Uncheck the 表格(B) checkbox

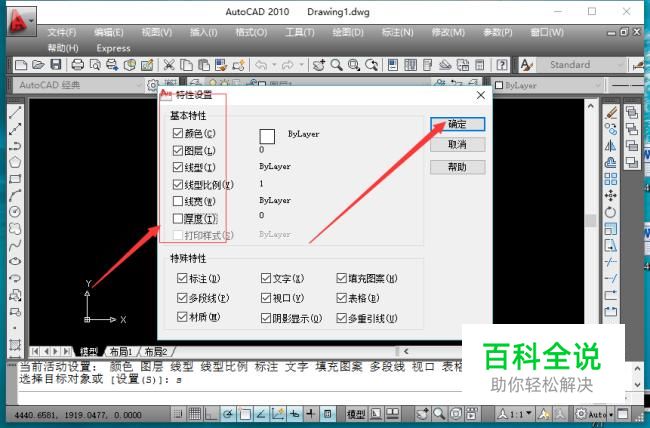(341, 297)
